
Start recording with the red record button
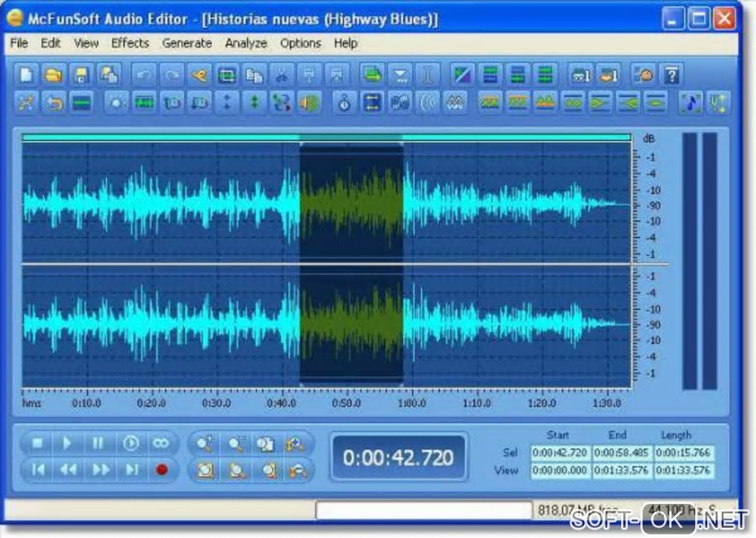[x=162, y=470]
